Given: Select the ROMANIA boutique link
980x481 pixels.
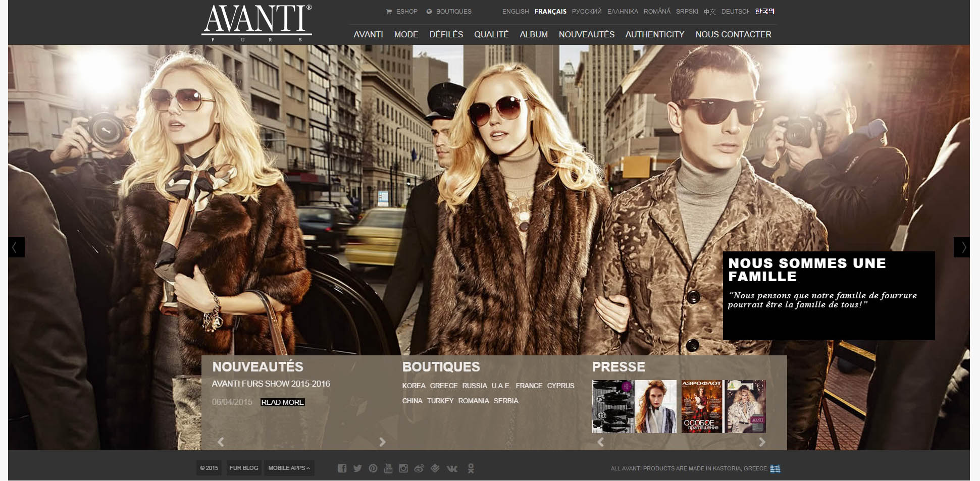Looking at the screenshot, I should 474,401.
